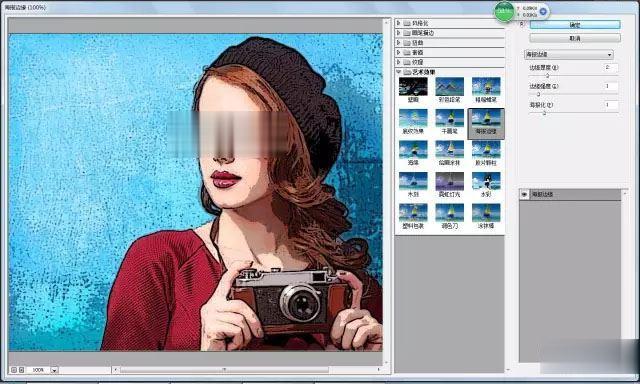Select the 彩色铅笔 (Colored Pencil) filter thumbnail
This screenshot has height=384, width=640.
point(449,89)
